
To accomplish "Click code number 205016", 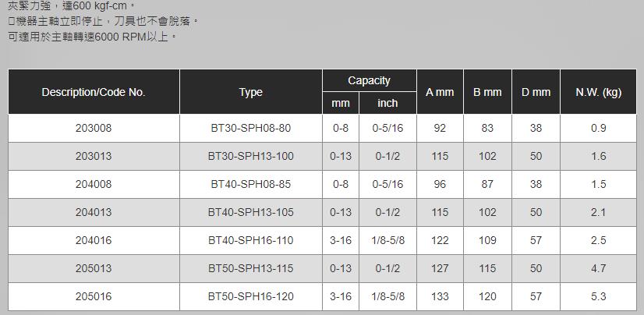I will click(94, 296).
